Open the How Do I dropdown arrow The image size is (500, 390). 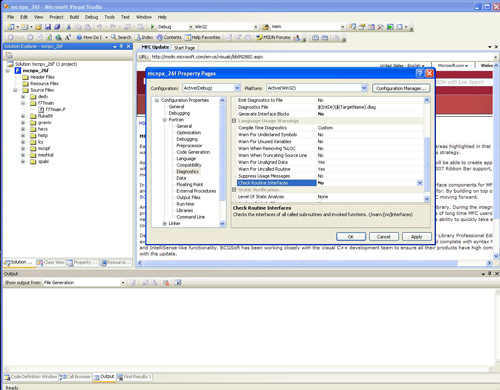coord(106,37)
